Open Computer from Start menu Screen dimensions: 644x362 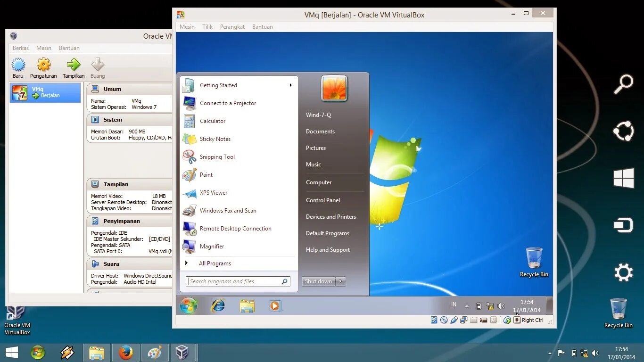319,182
